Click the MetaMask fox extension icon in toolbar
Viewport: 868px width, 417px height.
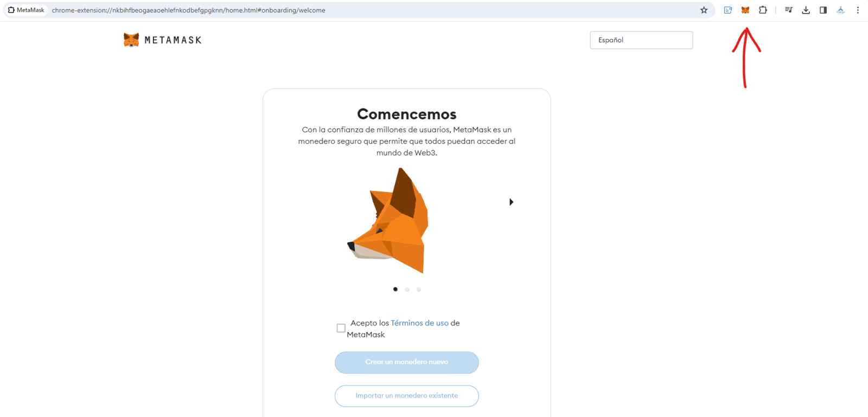(x=745, y=10)
